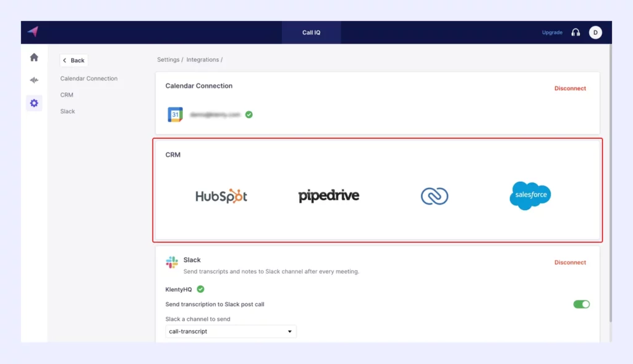Go to CRM in side menu
The image size is (633, 364).
click(x=67, y=95)
